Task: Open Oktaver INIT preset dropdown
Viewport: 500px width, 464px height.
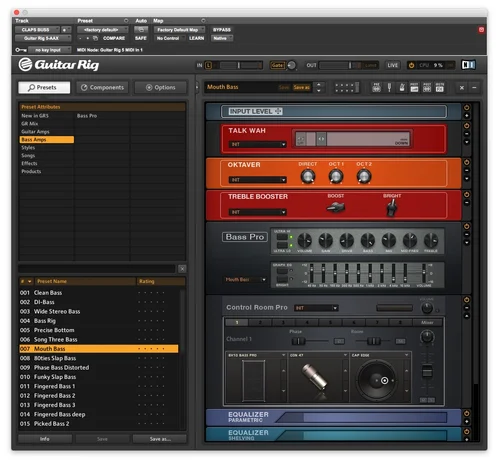Action: pos(257,180)
